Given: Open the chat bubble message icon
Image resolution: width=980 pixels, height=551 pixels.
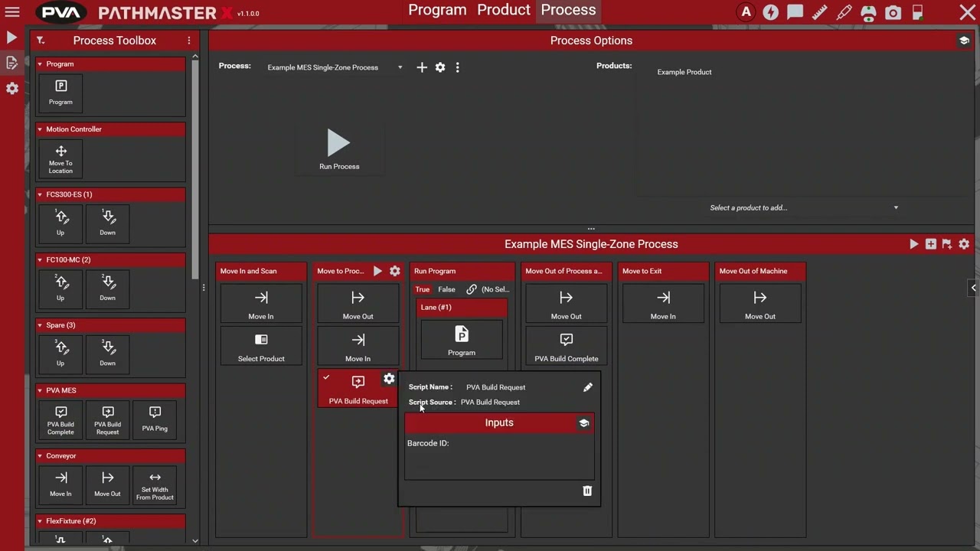Looking at the screenshot, I should coord(795,12).
